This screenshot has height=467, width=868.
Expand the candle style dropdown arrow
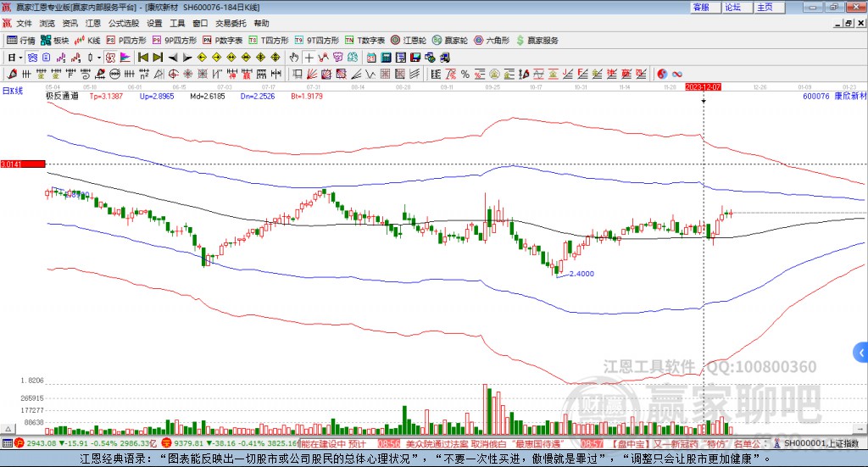tap(99, 58)
